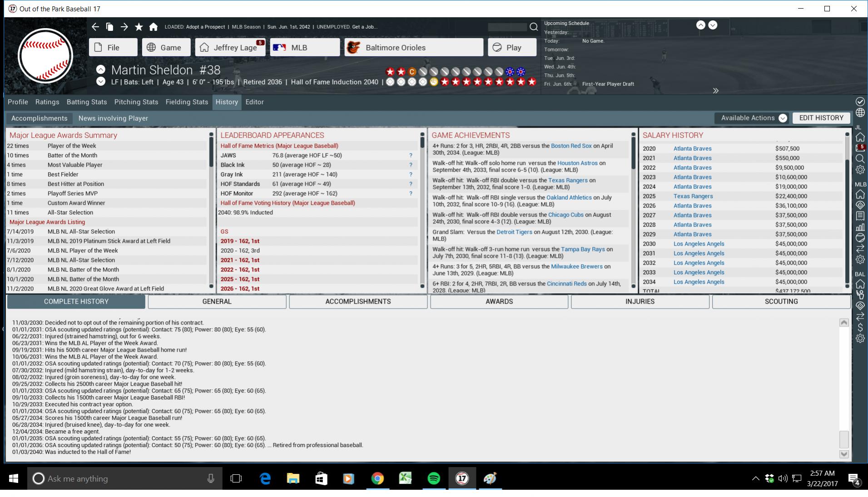The image size is (868, 497).
Task: Go back with the left arrow icon
Action: (95, 27)
